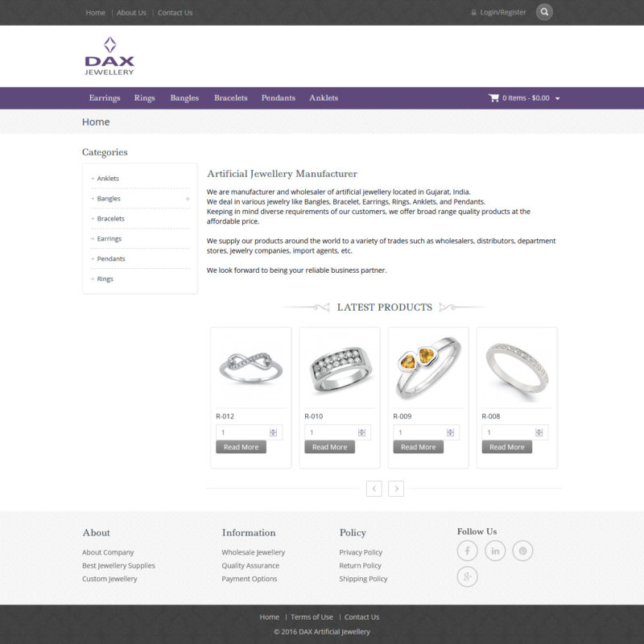Screen dimensions: 644x644
Task: Open the search icon in the top bar
Action: click(545, 12)
